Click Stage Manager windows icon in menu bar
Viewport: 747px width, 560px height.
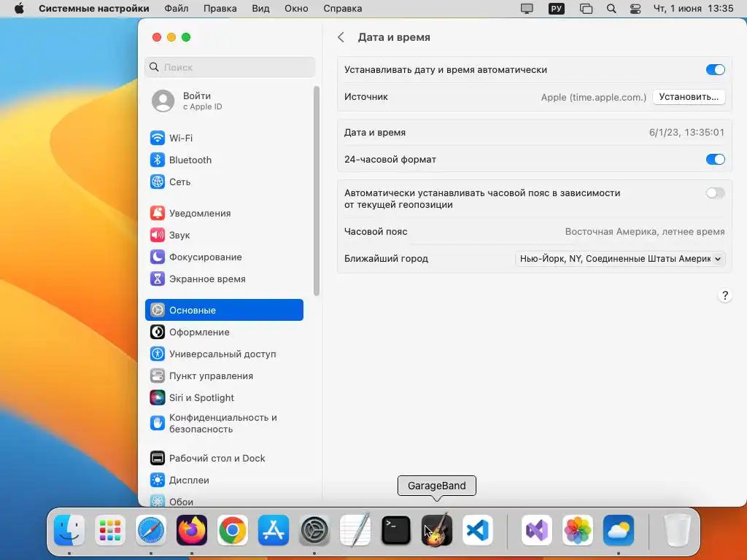click(x=586, y=9)
